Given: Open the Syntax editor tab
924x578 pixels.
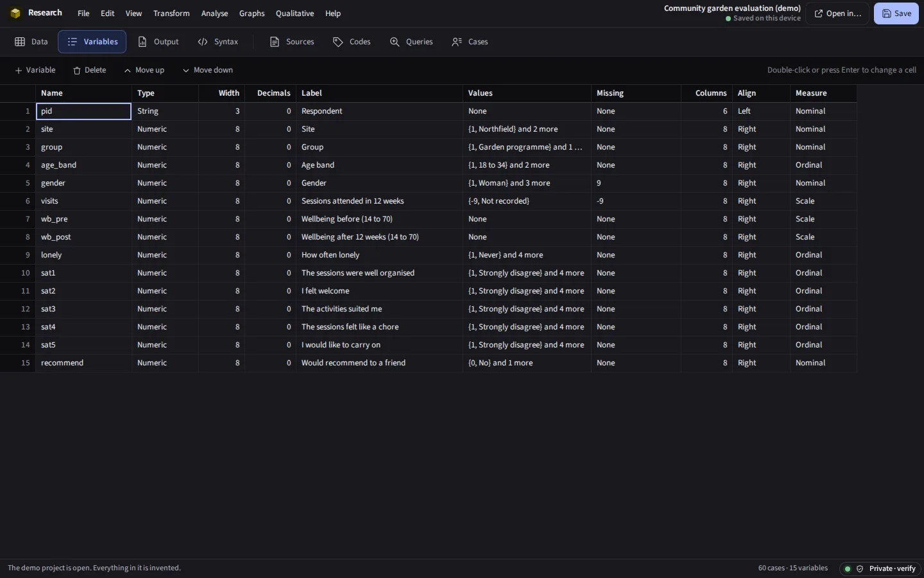Looking at the screenshot, I should [x=218, y=42].
